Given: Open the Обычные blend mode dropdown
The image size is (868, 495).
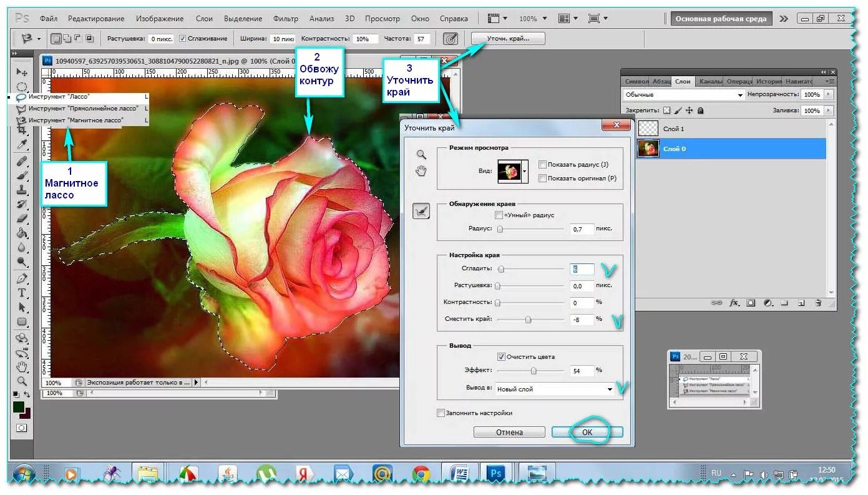Looking at the screenshot, I should pyautogui.click(x=684, y=95).
